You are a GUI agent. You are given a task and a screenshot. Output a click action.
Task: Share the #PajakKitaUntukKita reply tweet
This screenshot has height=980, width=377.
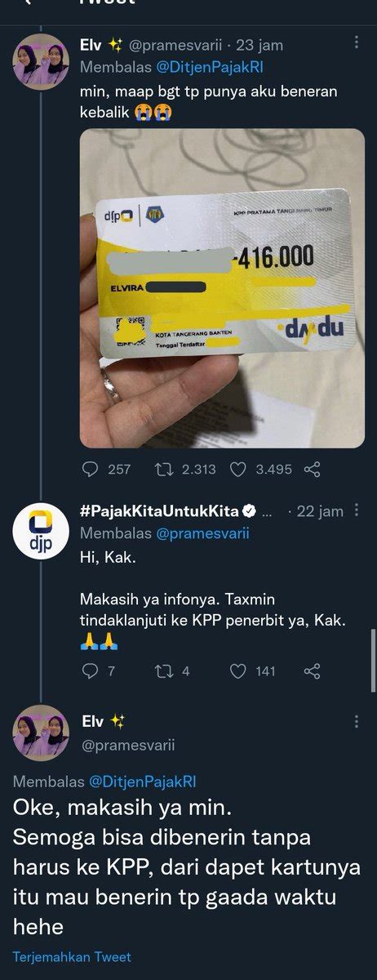(312, 671)
